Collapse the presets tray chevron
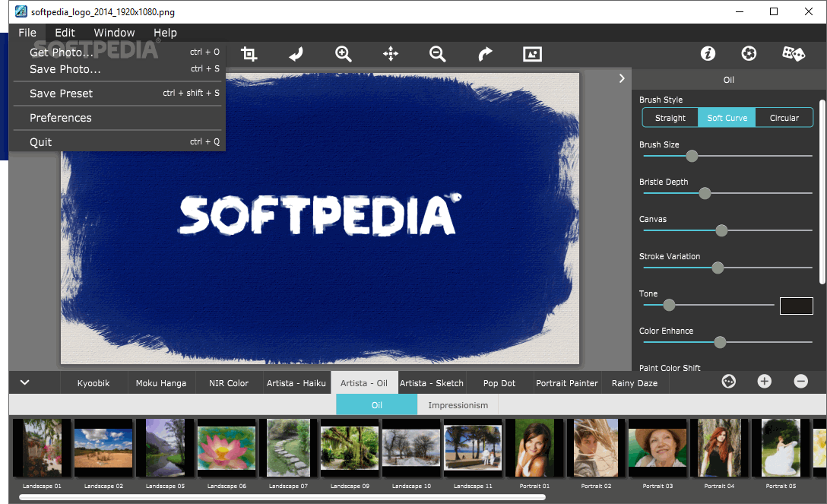827x504 pixels. coord(25,382)
